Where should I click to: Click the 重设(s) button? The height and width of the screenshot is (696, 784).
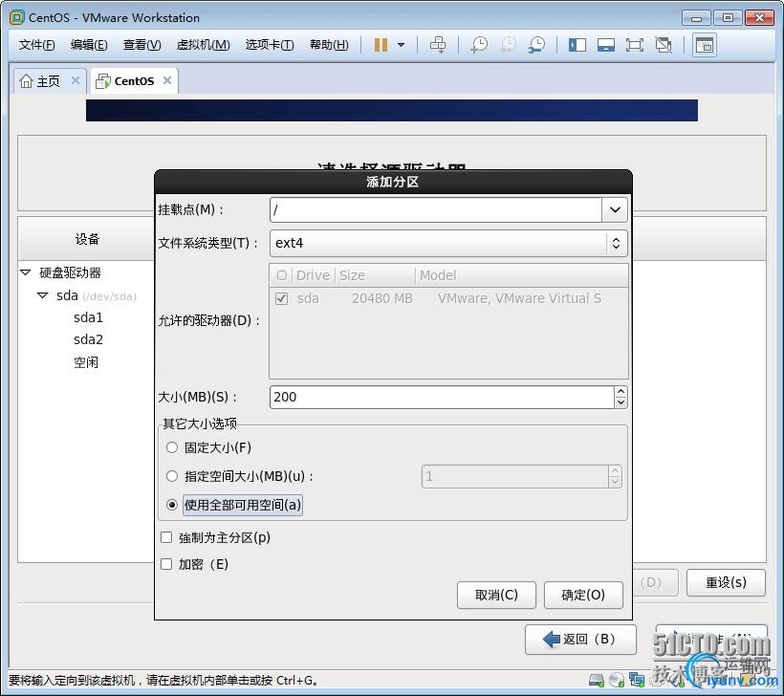coord(726,582)
